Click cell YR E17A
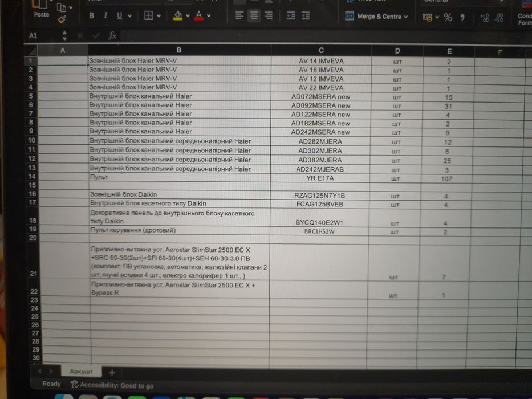The height and width of the screenshot is (399, 532). click(320, 178)
